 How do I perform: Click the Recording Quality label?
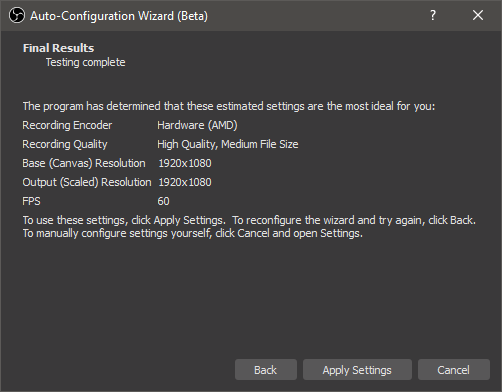65,144
